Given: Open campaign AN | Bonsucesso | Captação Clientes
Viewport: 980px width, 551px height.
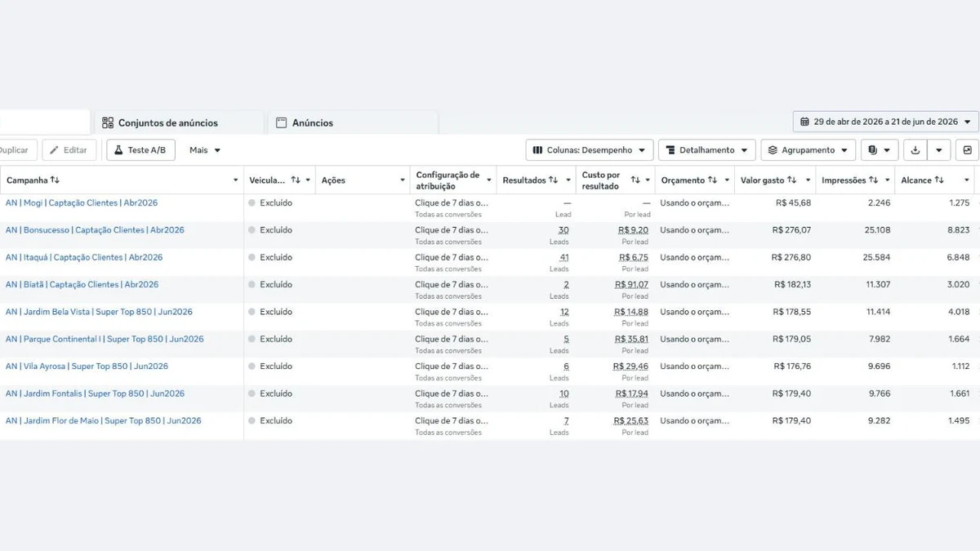Looking at the screenshot, I should (95, 230).
